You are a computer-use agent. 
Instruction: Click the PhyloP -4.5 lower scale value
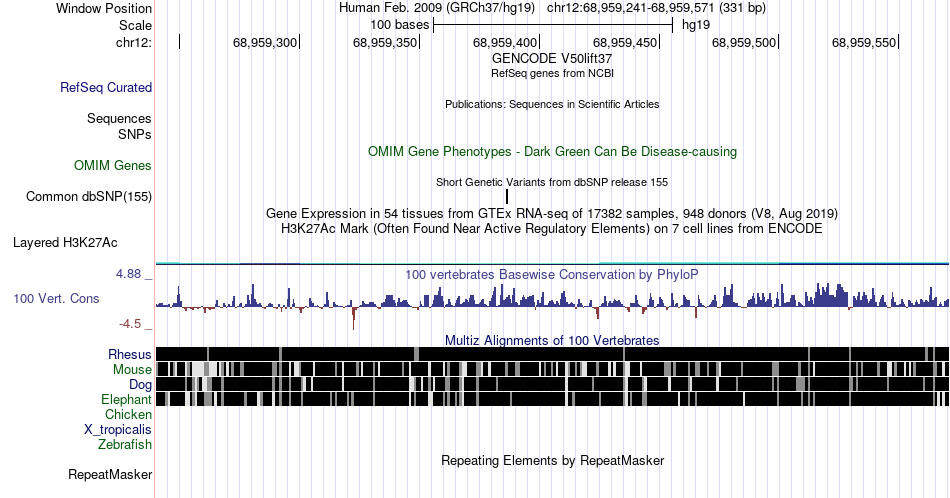point(130,324)
